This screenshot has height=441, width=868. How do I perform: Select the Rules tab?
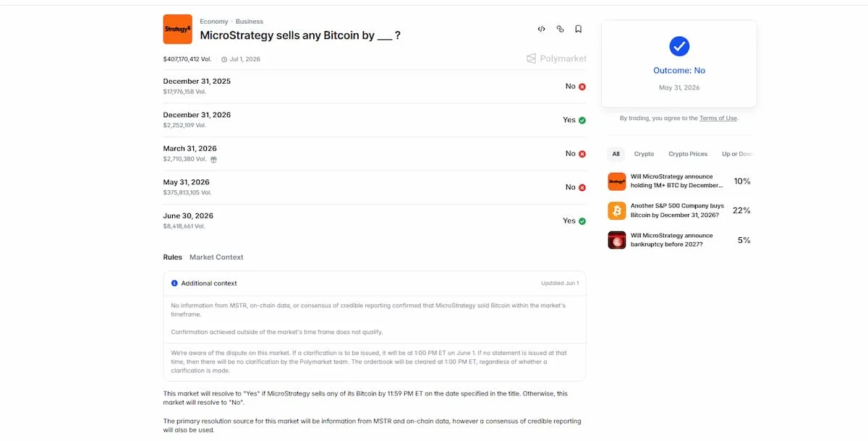[172, 257]
